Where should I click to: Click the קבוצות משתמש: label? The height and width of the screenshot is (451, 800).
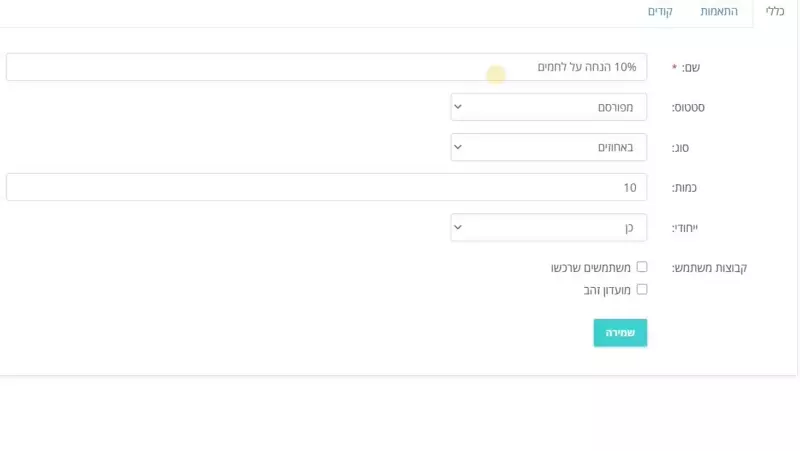tap(709, 268)
